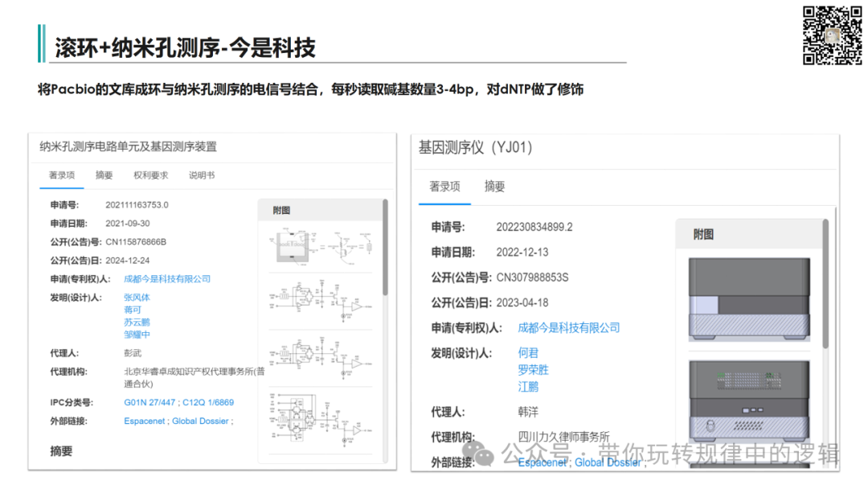Image resolution: width=868 pixels, height=489 pixels.
Task: Click designer 何君
Action: pos(528,353)
